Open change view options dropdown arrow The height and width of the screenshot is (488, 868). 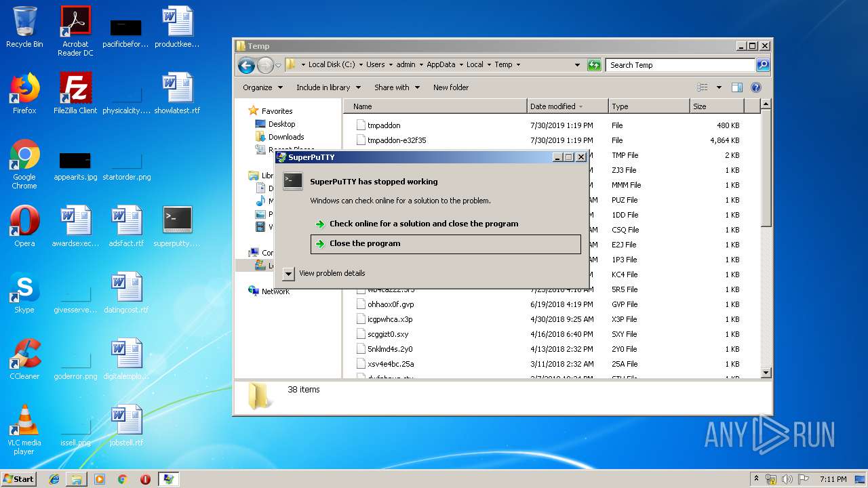pyautogui.click(x=719, y=87)
